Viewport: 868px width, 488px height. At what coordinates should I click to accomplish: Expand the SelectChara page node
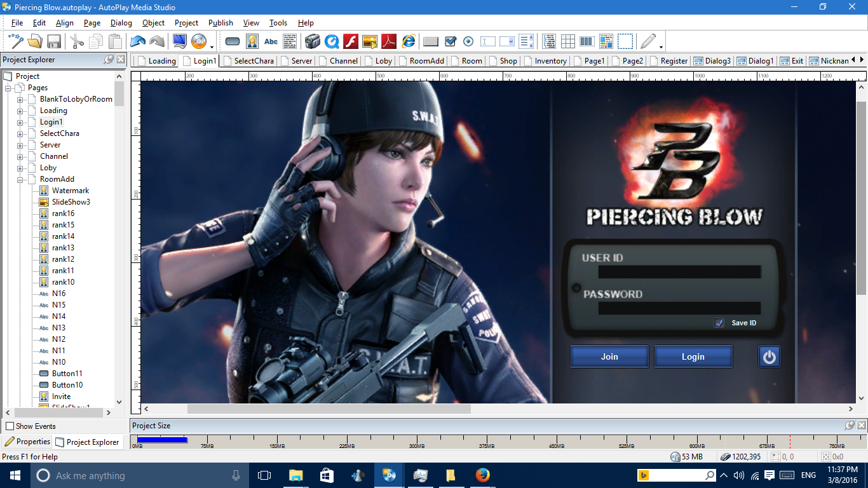pos(20,133)
